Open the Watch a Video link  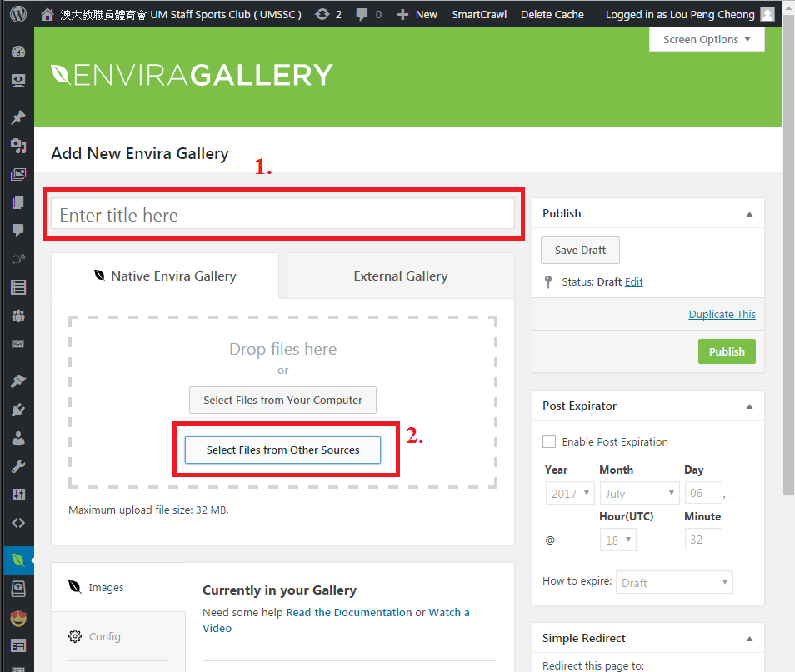tap(336, 620)
